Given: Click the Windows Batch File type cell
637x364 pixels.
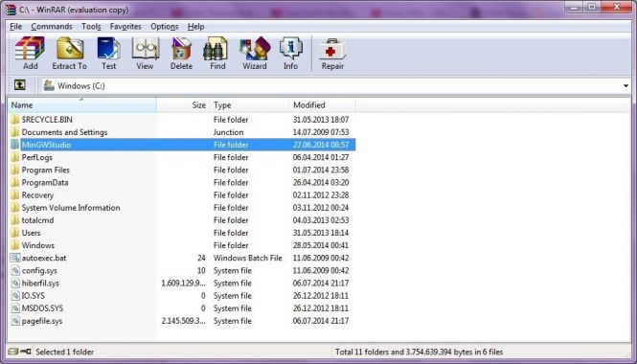Looking at the screenshot, I should click(247, 258).
